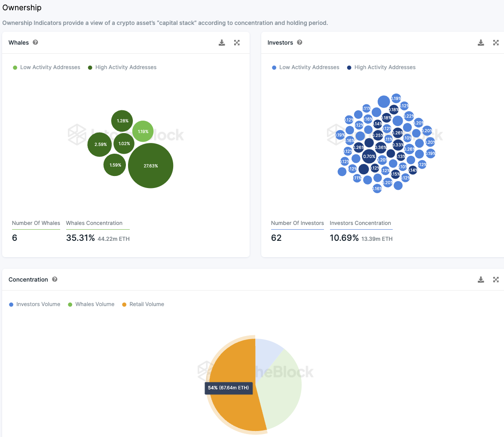Select the 27.63% whale bubble
The height and width of the screenshot is (437, 504).
click(x=150, y=166)
